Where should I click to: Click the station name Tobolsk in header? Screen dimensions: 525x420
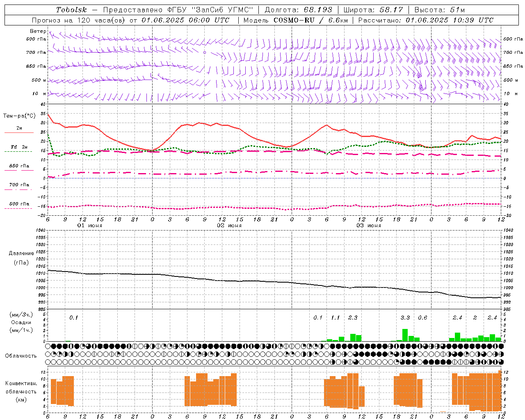tap(71, 10)
